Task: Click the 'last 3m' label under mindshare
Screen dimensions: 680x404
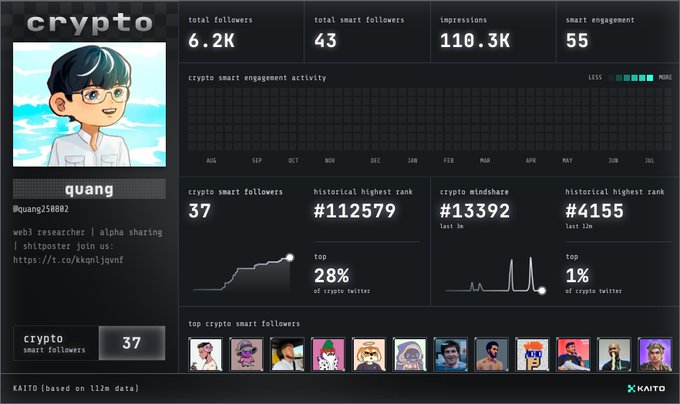Action: point(451,226)
